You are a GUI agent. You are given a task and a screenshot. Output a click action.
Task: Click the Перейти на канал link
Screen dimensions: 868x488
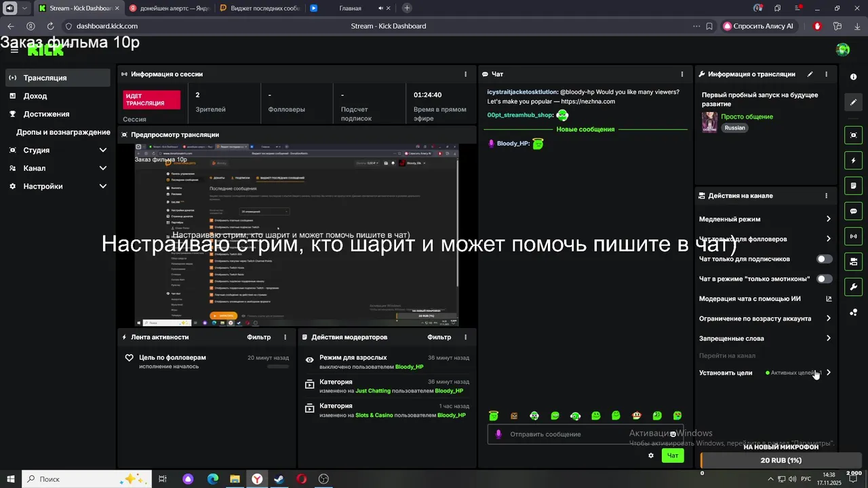(x=727, y=356)
